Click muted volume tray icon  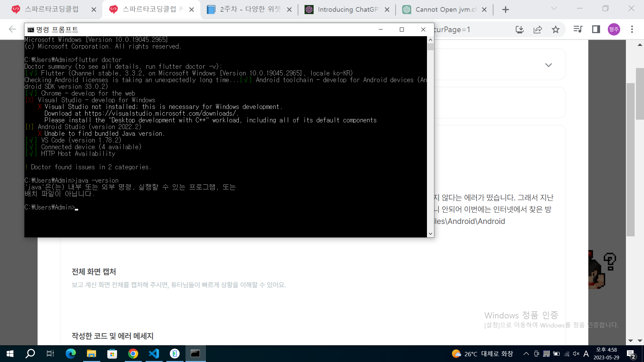pyautogui.click(x=576, y=354)
